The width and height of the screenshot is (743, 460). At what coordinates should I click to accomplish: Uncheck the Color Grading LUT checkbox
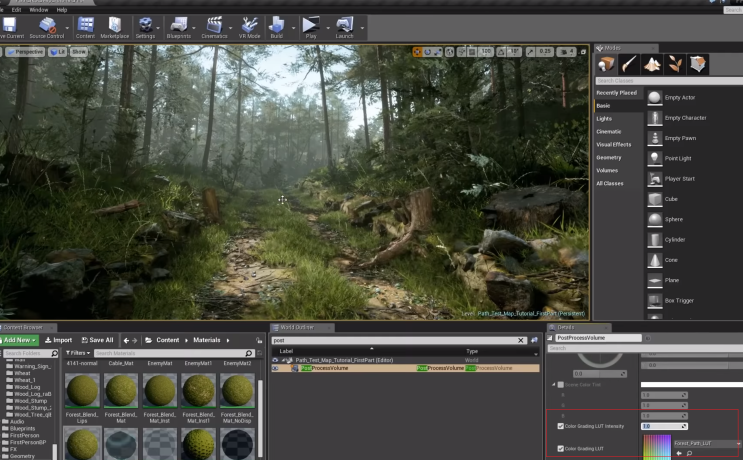(x=560, y=448)
